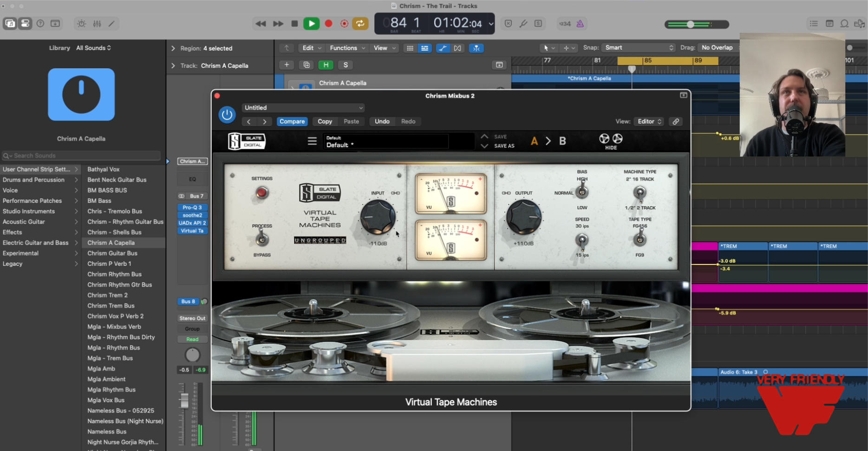Stop playback

(294, 24)
